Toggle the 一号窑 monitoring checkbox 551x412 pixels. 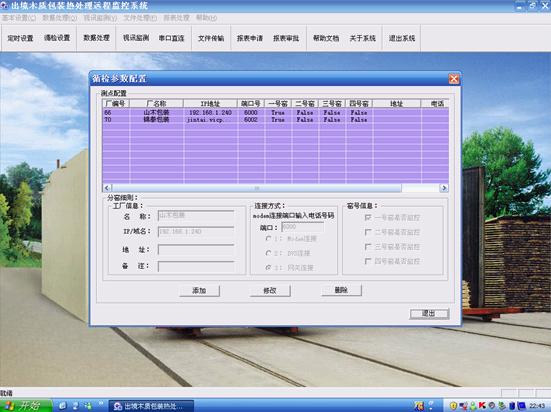368,218
